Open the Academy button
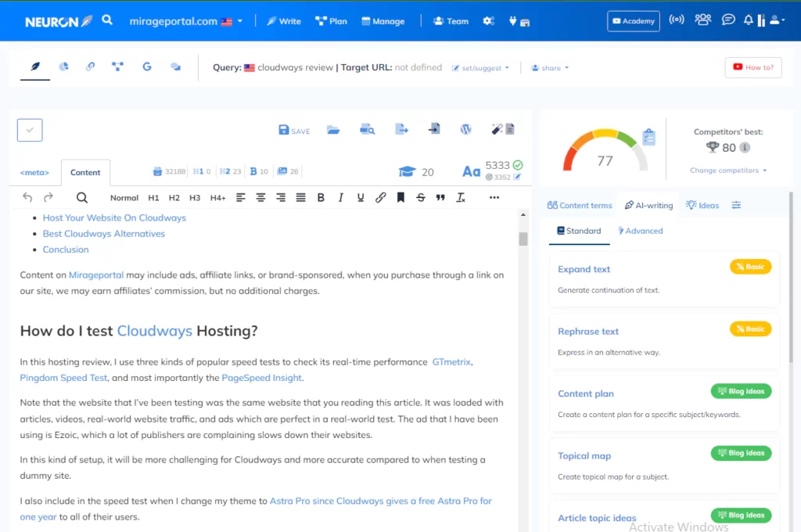Image resolution: width=801 pixels, height=532 pixels. tap(634, 21)
